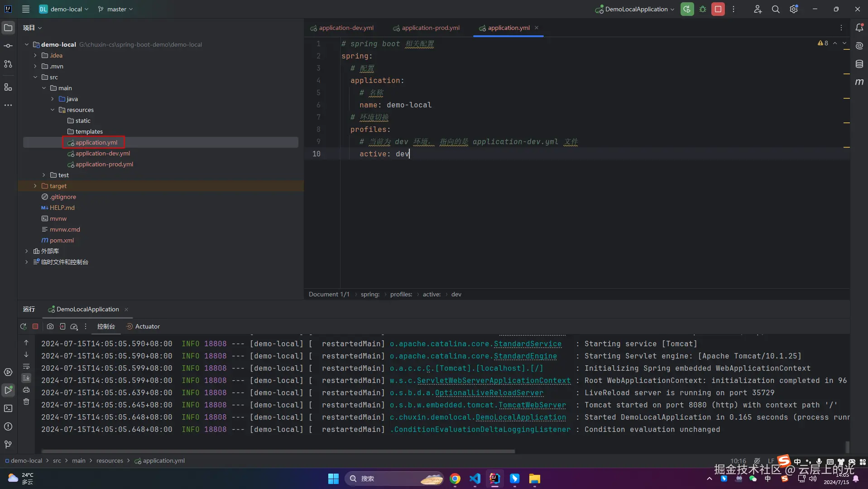Toggle scroll to end in console
This screenshot has height=489, width=868.
click(26, 378)
